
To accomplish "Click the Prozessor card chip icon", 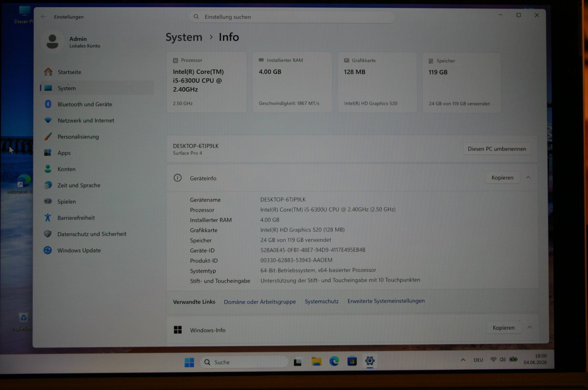I will [175, 60].
